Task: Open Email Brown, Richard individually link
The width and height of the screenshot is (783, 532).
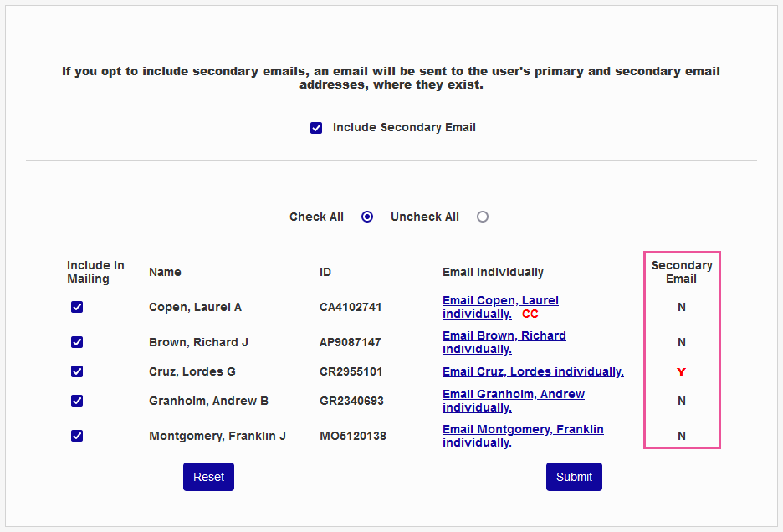Action: coord(504,336)
